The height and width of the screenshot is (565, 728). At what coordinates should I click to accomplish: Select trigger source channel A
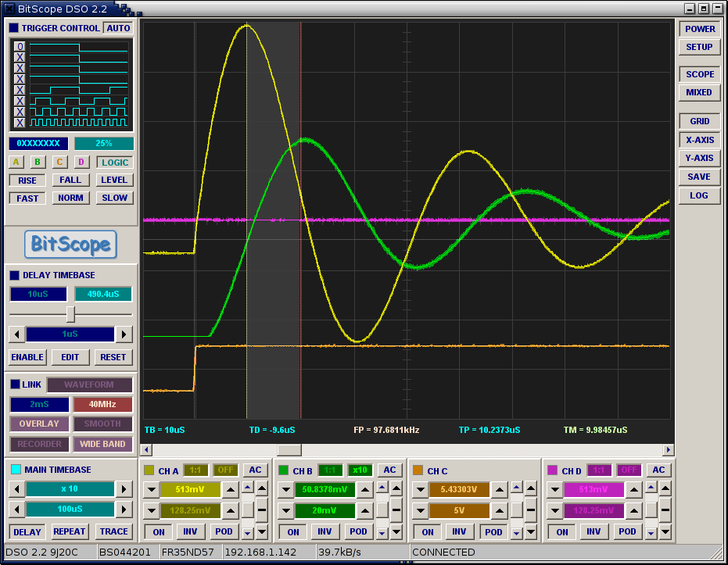pos(16,162)
